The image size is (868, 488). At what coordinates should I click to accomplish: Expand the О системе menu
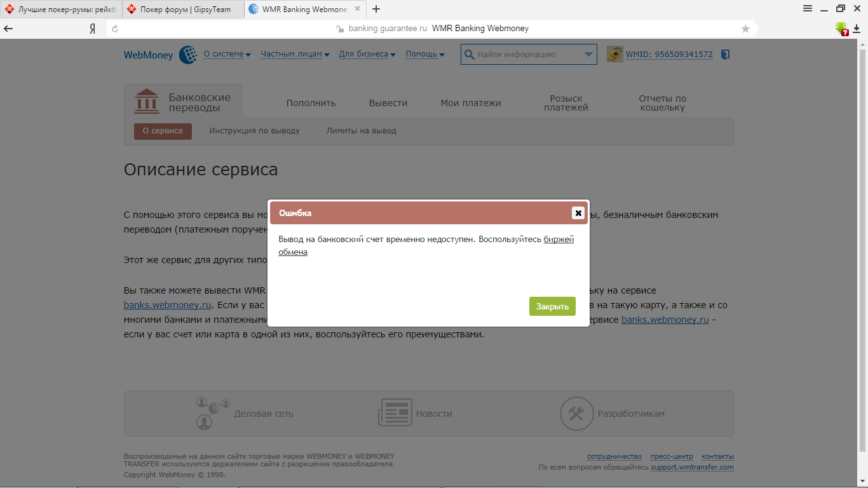pos(227,55)
